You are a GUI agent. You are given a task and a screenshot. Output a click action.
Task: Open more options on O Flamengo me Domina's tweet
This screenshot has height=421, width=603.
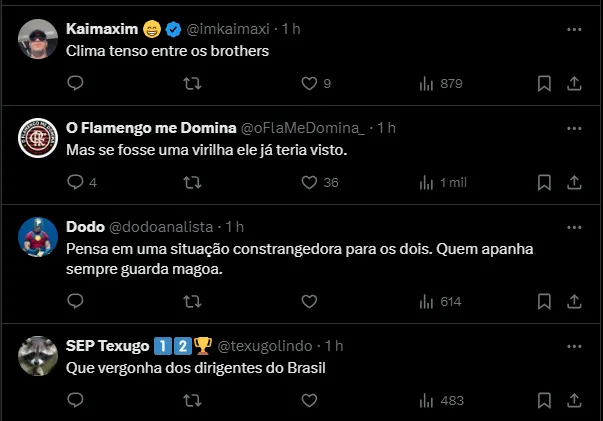click(574, 128)
